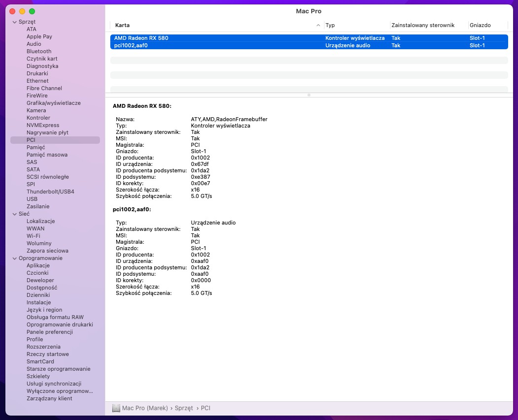Screen dimensions: 518x420
Task: Open the Ethernet sidebar item
Action: click(37, 81)
